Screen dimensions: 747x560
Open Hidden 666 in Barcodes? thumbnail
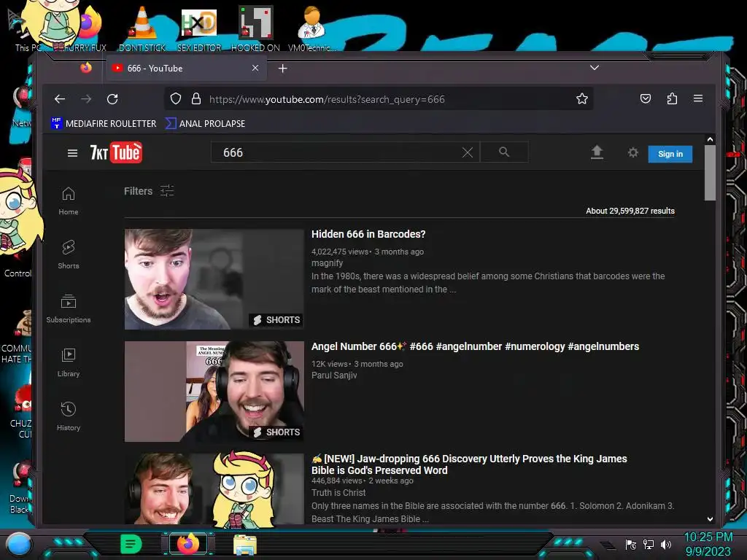214,279
